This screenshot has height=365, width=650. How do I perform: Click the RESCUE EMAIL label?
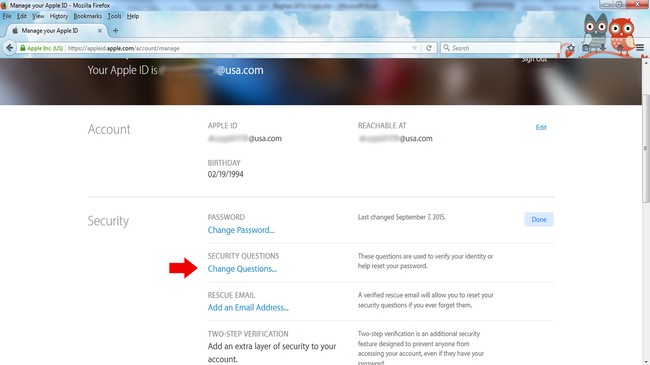click(231, 295)
